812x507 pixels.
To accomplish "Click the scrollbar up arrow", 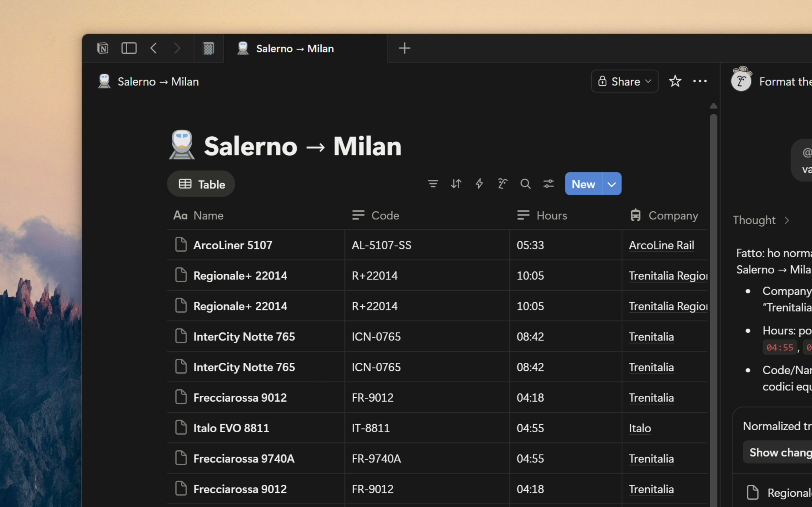I will pos(714,106).
